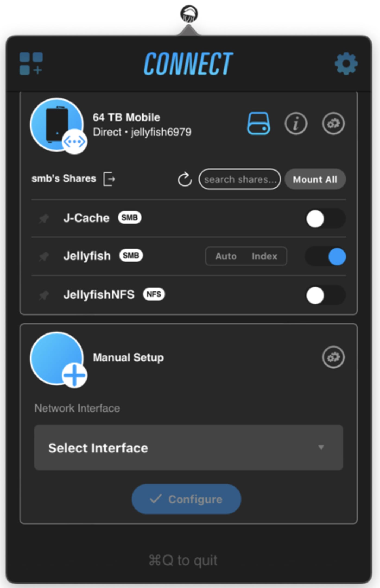Click the JellyfishNFS share name
Image resolution: width=380 pixels, height=588 pixels.
click(99, 295)
